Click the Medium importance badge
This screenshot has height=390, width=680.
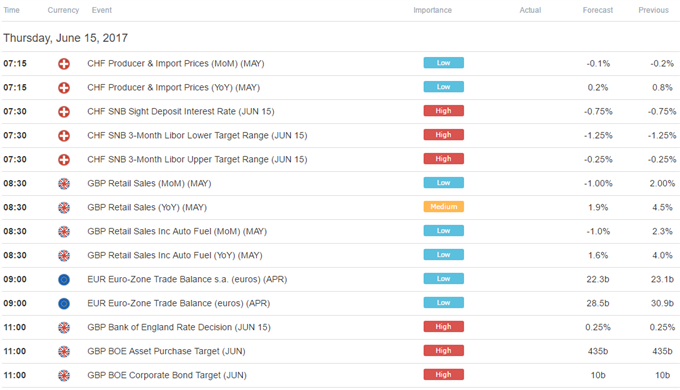pyautogui.click(x=444, y=206)
